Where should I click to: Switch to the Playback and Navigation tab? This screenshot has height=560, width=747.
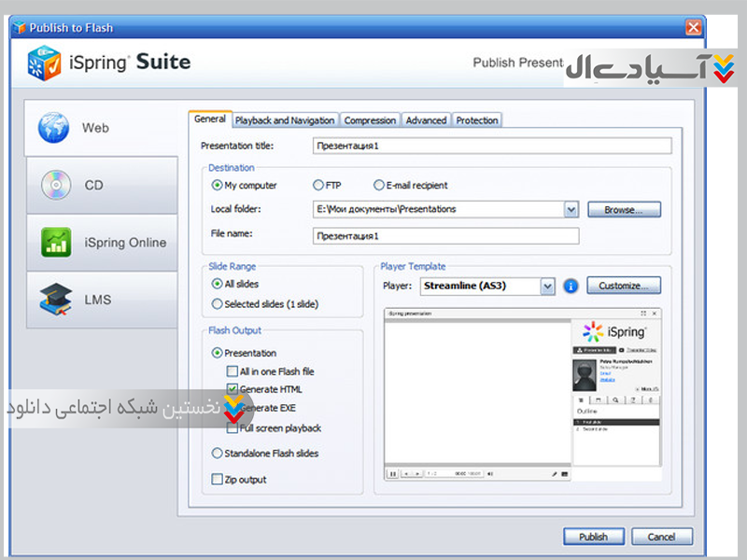coord(284,120)
